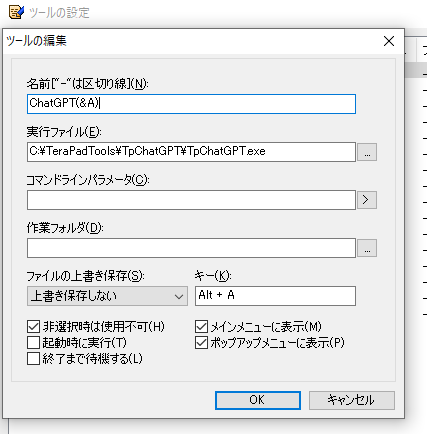Click the working folder field
This screenshot has height=434, width=427.
(x=191, y=248)
